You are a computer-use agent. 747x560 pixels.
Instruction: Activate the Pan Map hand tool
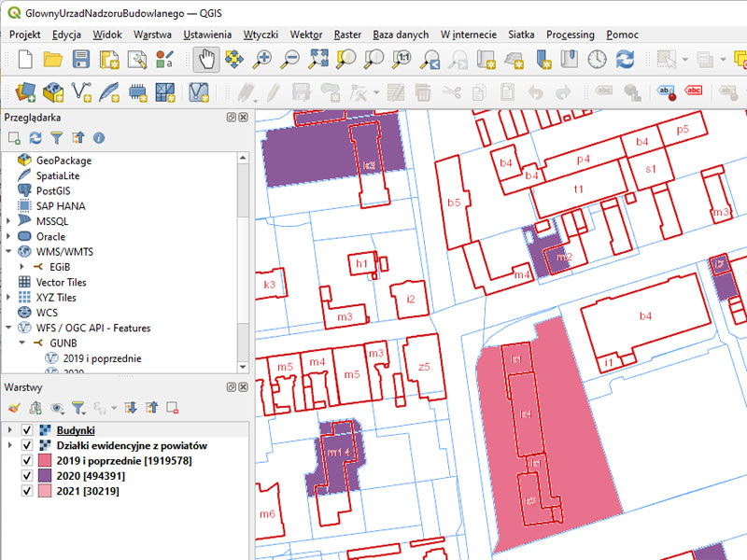(206, 60)
